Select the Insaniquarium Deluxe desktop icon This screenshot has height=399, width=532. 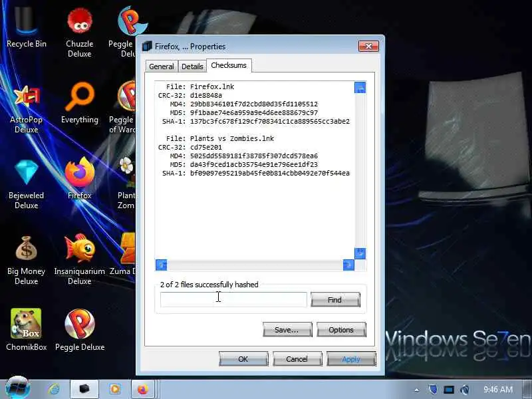pyautogui.click(x=79, y=260)
